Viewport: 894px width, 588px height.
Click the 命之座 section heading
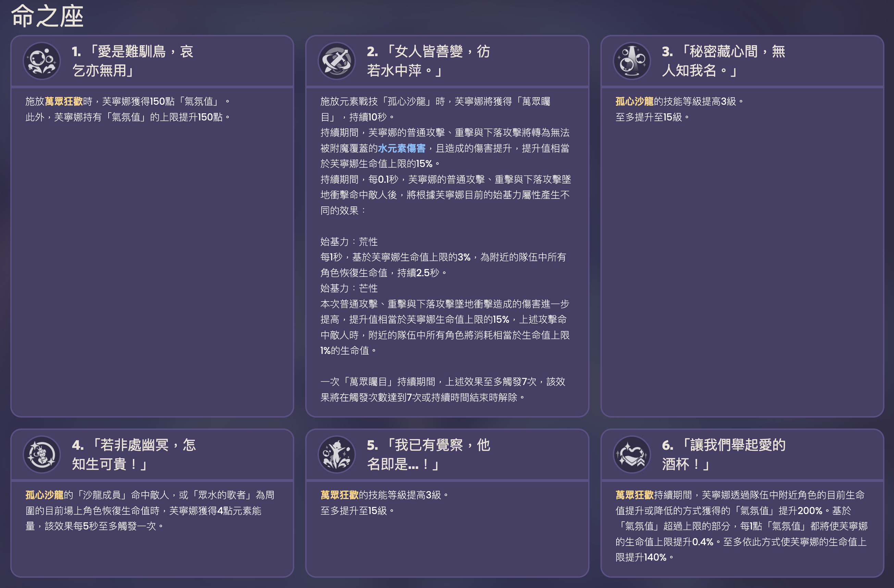point(47,16)
